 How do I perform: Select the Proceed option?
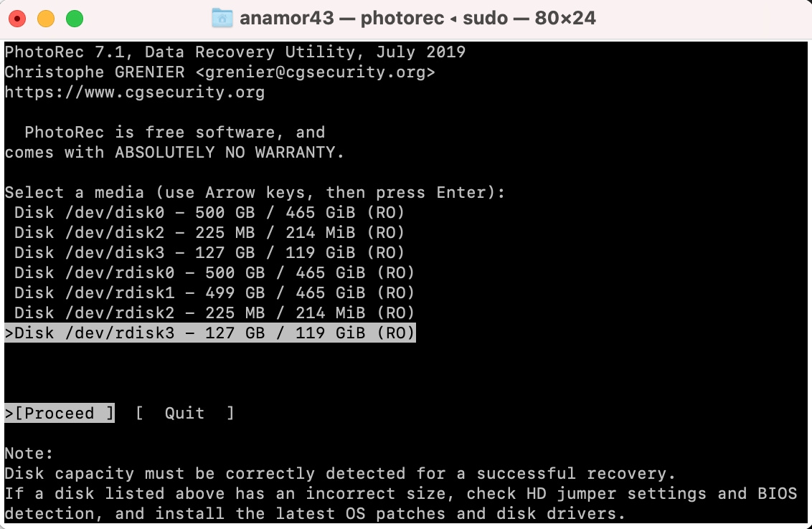pyautogui.click(x=60, y=413)
